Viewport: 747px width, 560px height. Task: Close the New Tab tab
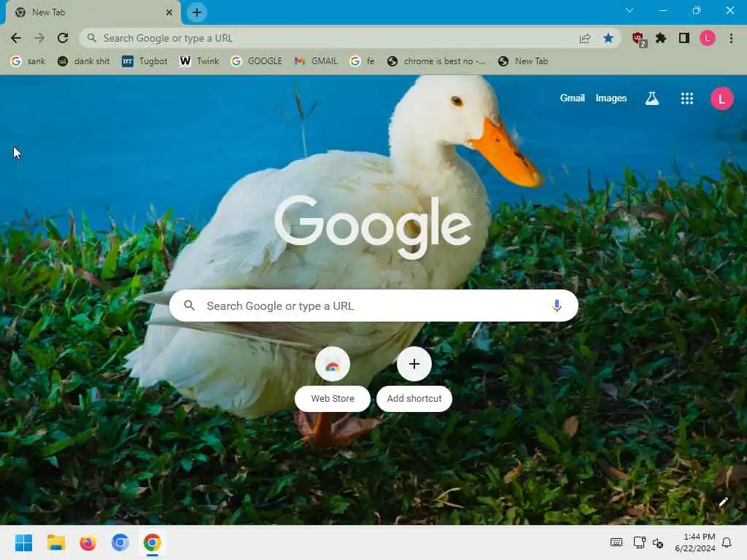[169, 12]
